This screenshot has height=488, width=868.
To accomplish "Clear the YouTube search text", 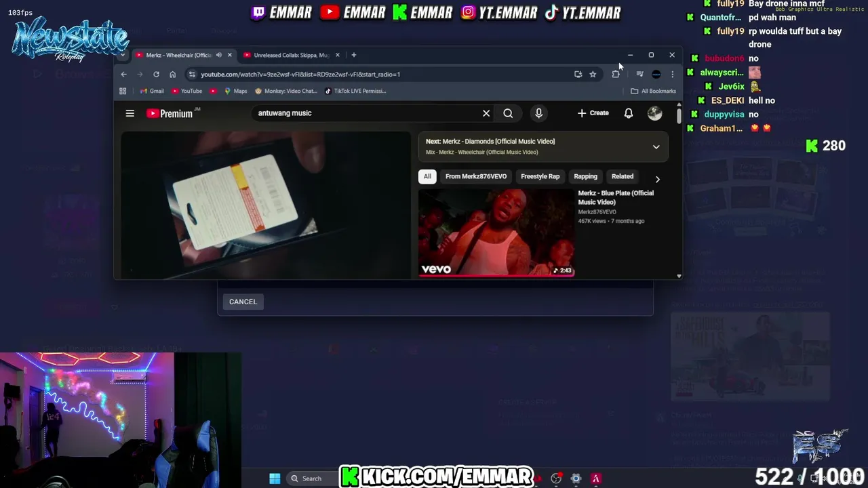I will click(486, 113).
